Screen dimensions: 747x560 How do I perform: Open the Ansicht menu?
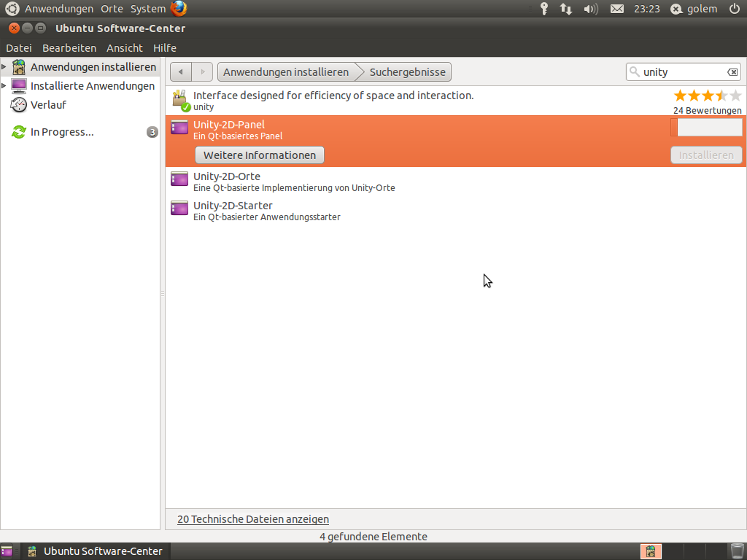[125, 47]
